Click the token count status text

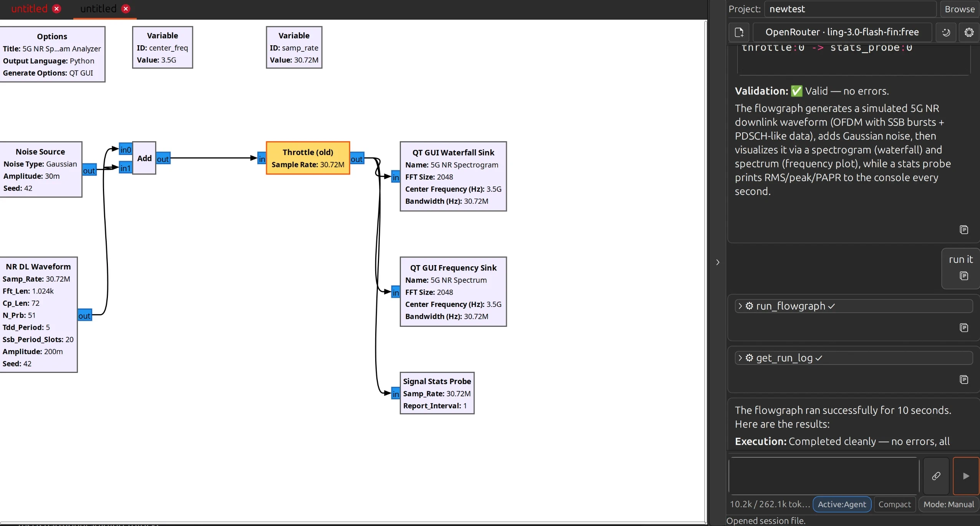click(x=770, y=504)
